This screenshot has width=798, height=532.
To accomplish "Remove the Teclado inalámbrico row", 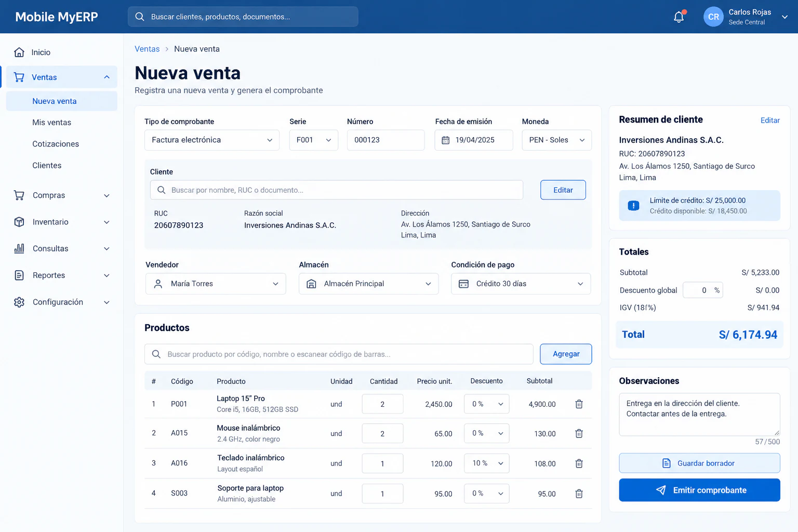I will click(579, 463).
